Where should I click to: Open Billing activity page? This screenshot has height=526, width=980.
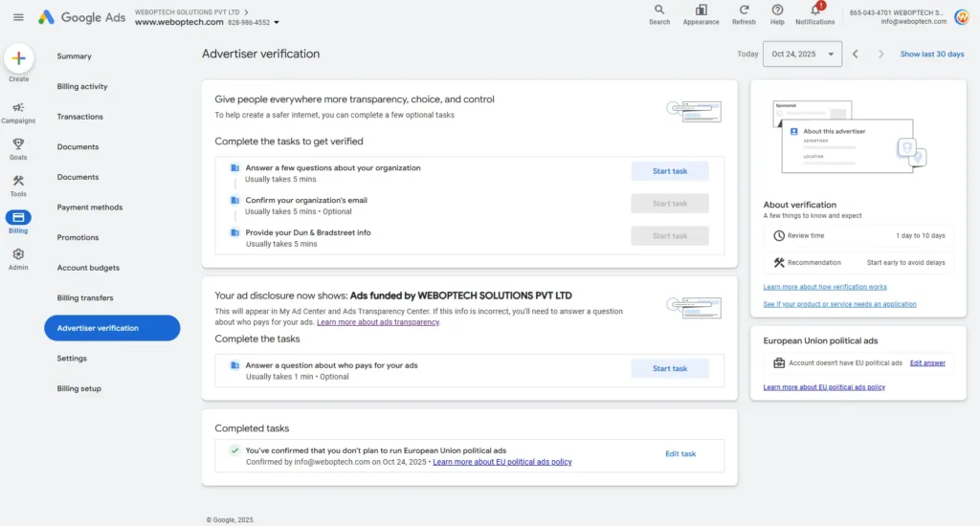(x=82, y=86)
